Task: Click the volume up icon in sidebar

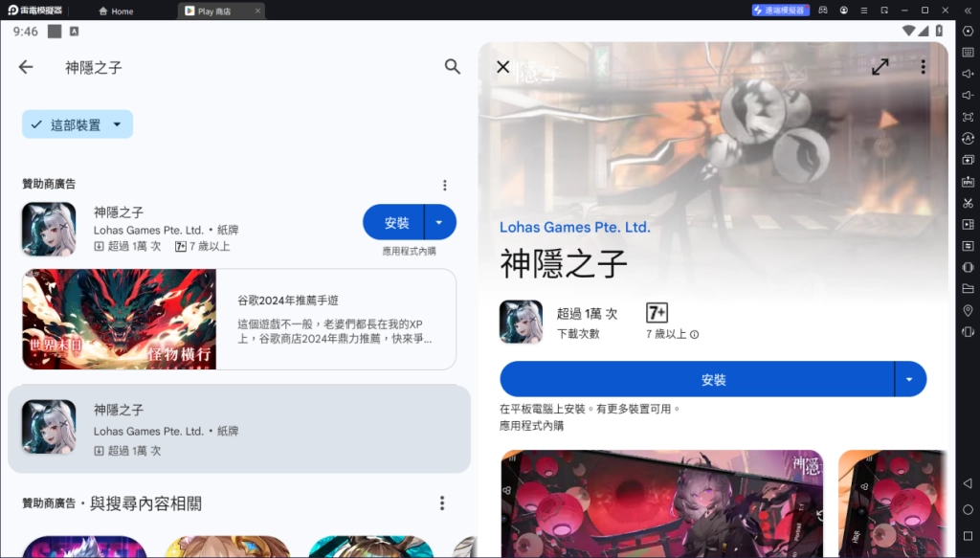Action: 968,74
